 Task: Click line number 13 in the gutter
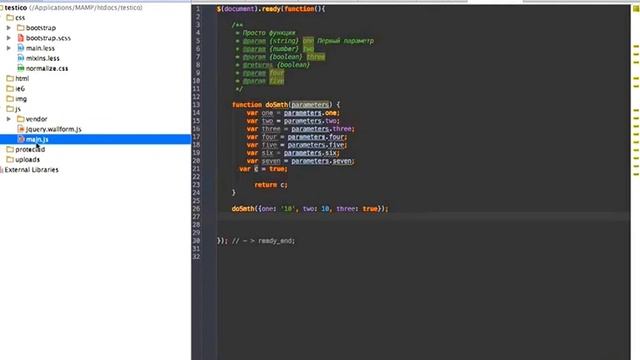pos(196,105)
